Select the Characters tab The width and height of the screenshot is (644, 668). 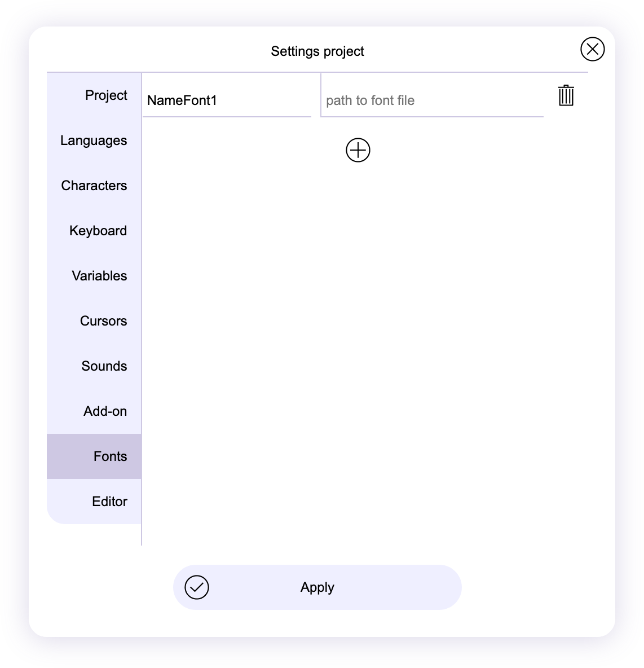tap(94, 186)
